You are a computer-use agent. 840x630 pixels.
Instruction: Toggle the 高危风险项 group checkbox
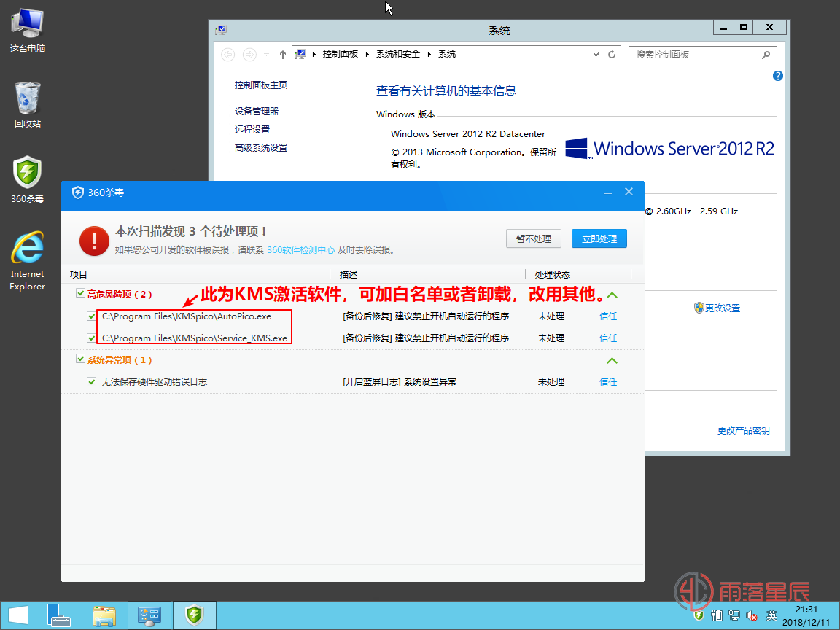pos(80,293)
